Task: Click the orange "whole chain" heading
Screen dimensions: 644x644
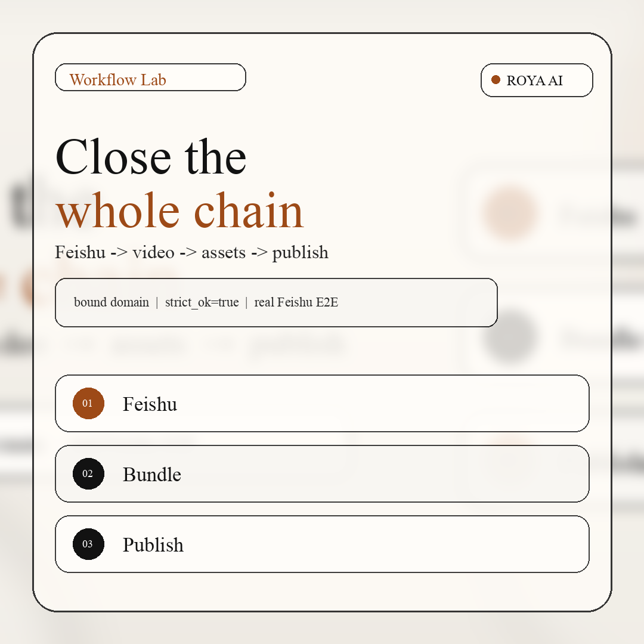Action: [x=179, y=210]
